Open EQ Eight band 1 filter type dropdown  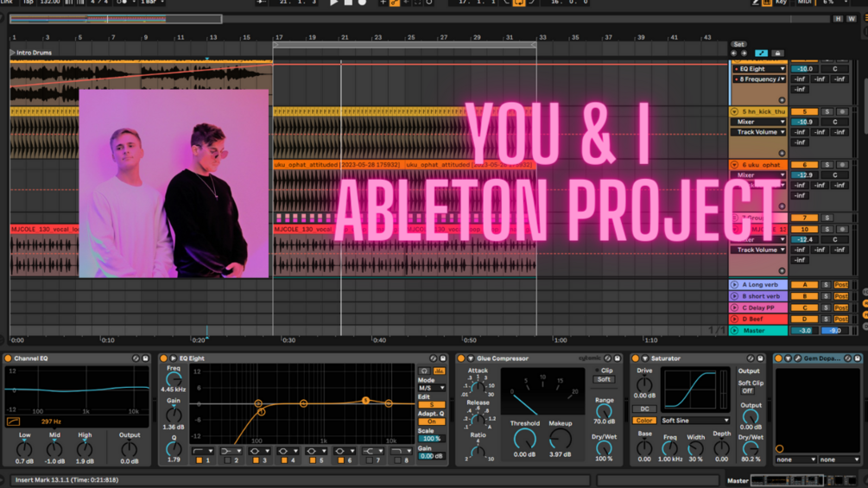[x=202, y=452]
